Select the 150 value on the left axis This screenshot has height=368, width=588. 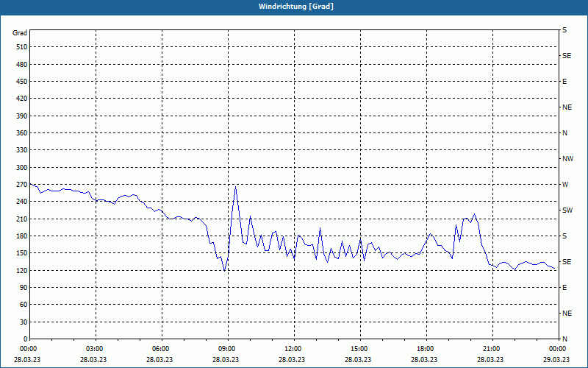click(x=22, y=253)
